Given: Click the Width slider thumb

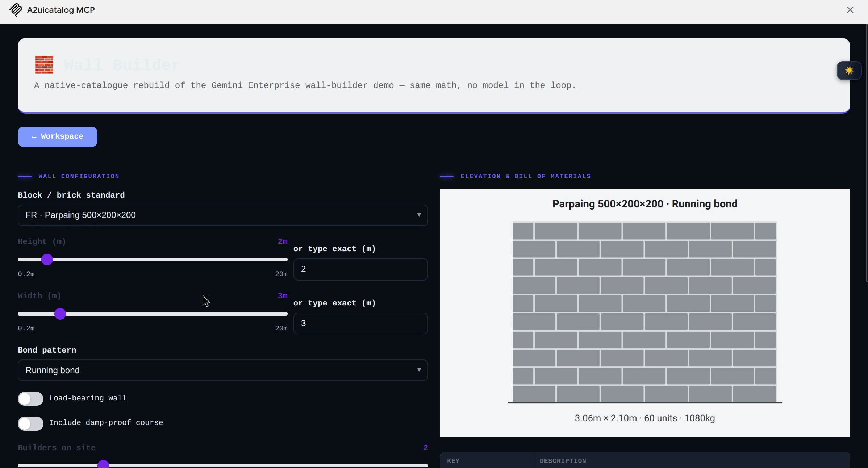Looking at the screenshot, I should coord(60,314).
